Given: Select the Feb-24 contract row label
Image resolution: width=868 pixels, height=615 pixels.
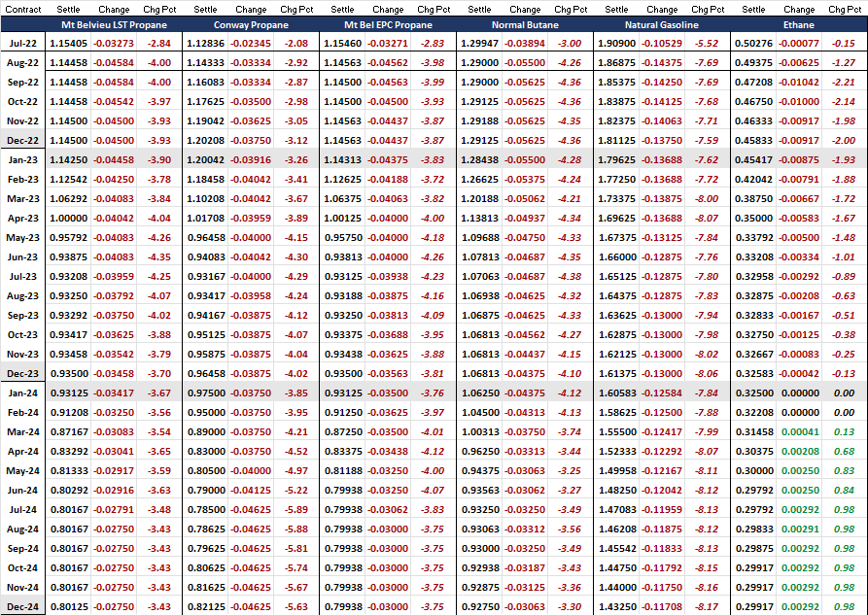Looking at the screenshot, I should tap(22, 412).
